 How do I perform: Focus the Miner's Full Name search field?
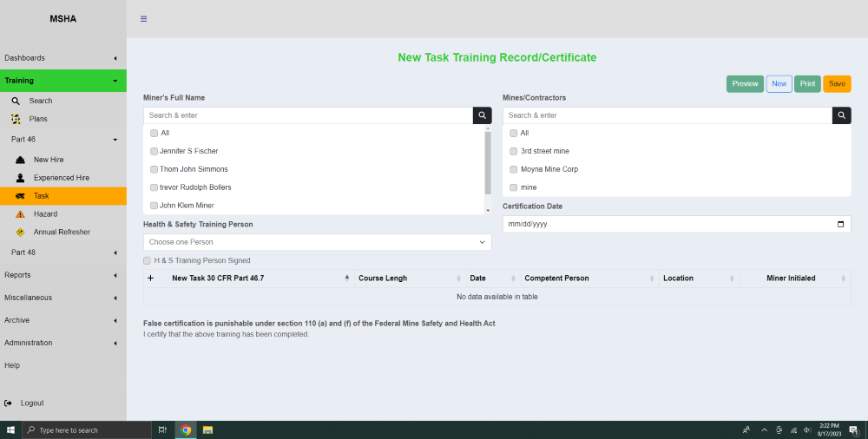pos(308,115)
